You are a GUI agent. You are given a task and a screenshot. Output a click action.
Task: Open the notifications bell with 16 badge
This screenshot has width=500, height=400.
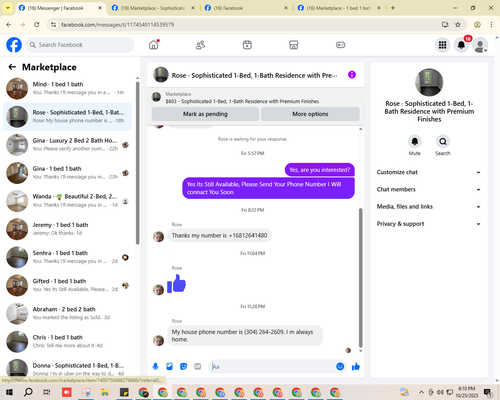click(x=461, y=45)
